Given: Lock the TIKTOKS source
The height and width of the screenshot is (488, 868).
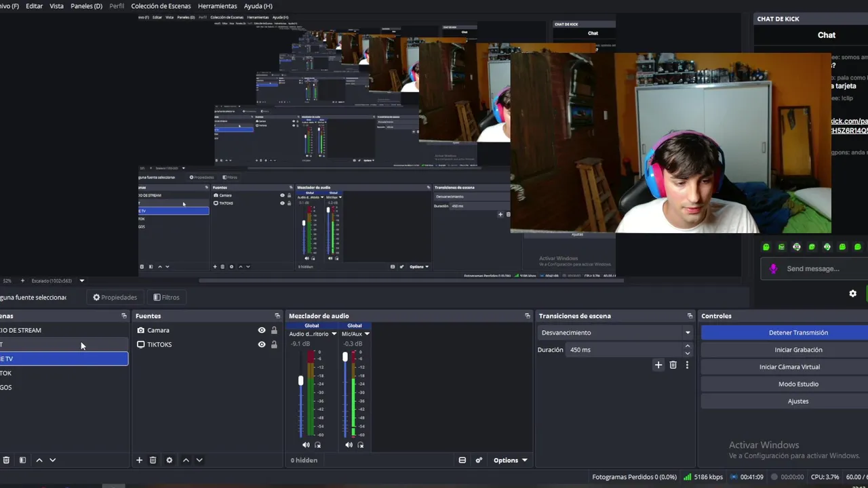Looking at the screenshot, I should click(274, 344).
